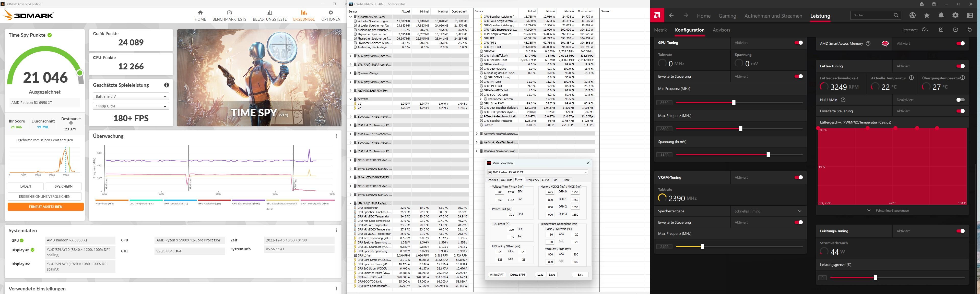Toggle Lüfter Erweiterte Steuerung switch
This screenshot has width=980, height=294.
pos(960,111)
